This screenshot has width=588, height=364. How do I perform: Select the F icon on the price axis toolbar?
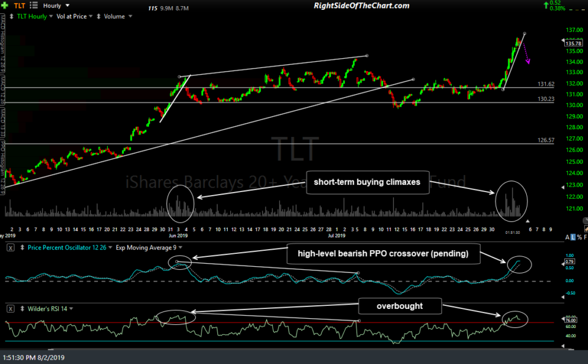586,236
